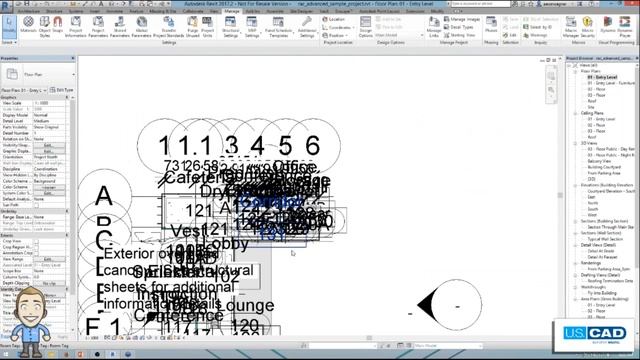
Task: Open Manage Links
Action: [433, 27]
